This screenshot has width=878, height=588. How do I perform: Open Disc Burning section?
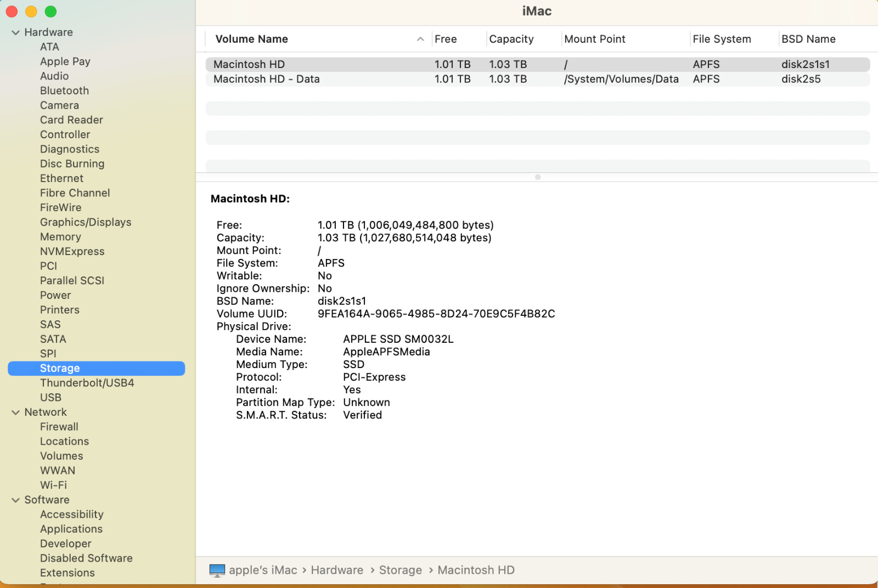tap(72, 163)
